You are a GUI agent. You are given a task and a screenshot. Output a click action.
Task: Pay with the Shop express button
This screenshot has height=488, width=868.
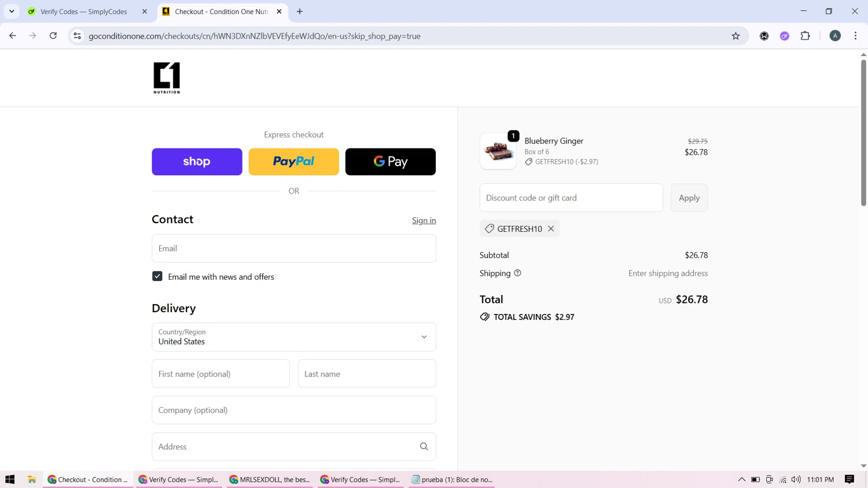tap(197, 162)
